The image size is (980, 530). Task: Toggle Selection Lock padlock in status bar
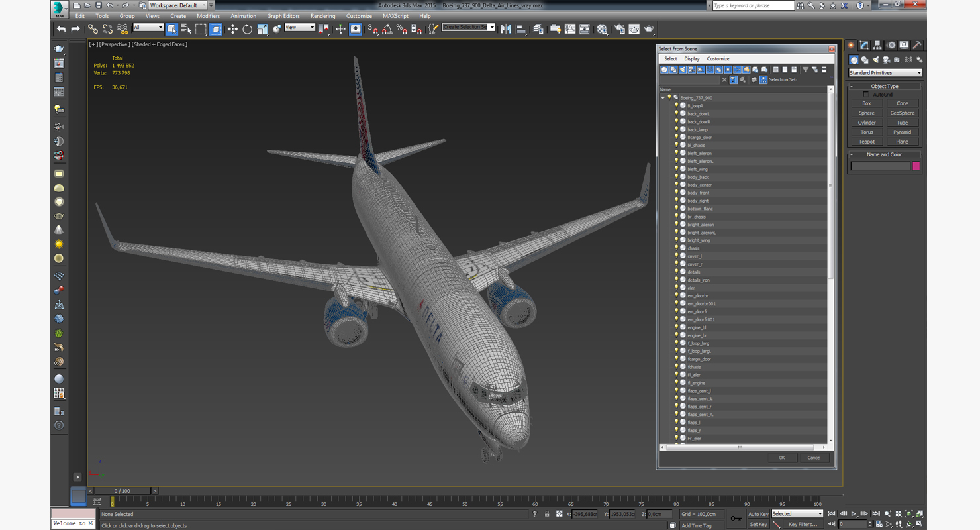pos(547,514)
